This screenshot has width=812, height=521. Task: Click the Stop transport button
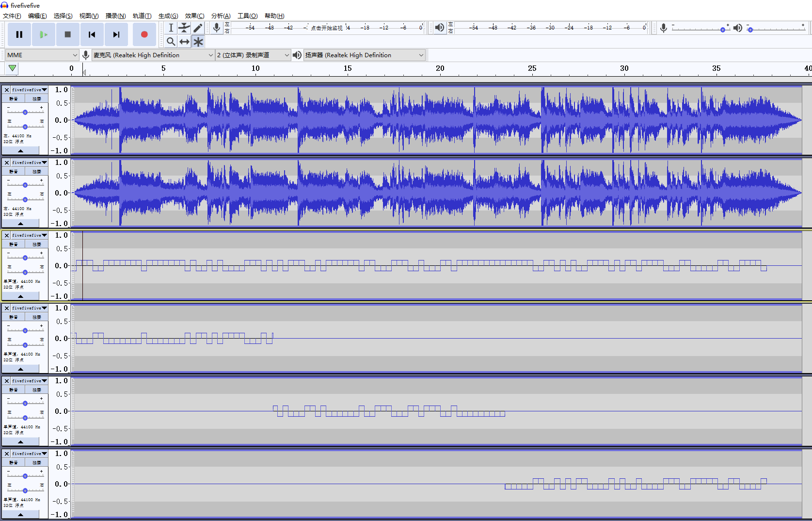click(68, 34)
